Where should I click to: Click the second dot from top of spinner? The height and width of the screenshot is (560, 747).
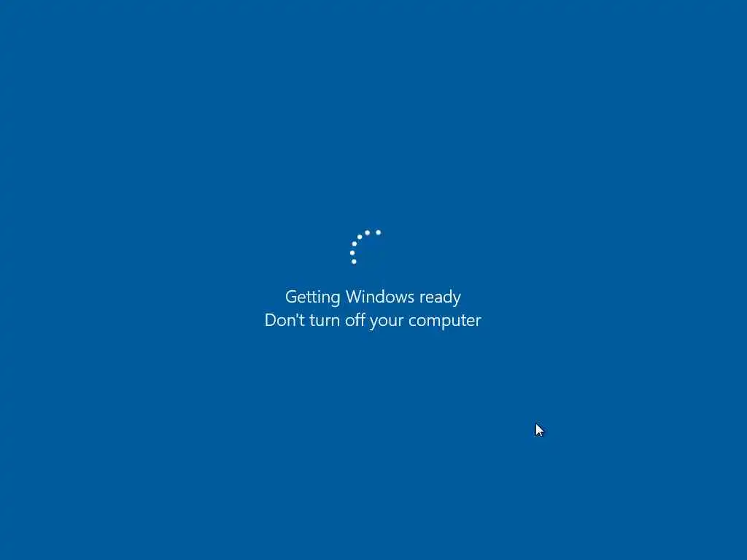click(x=368, y=233)
